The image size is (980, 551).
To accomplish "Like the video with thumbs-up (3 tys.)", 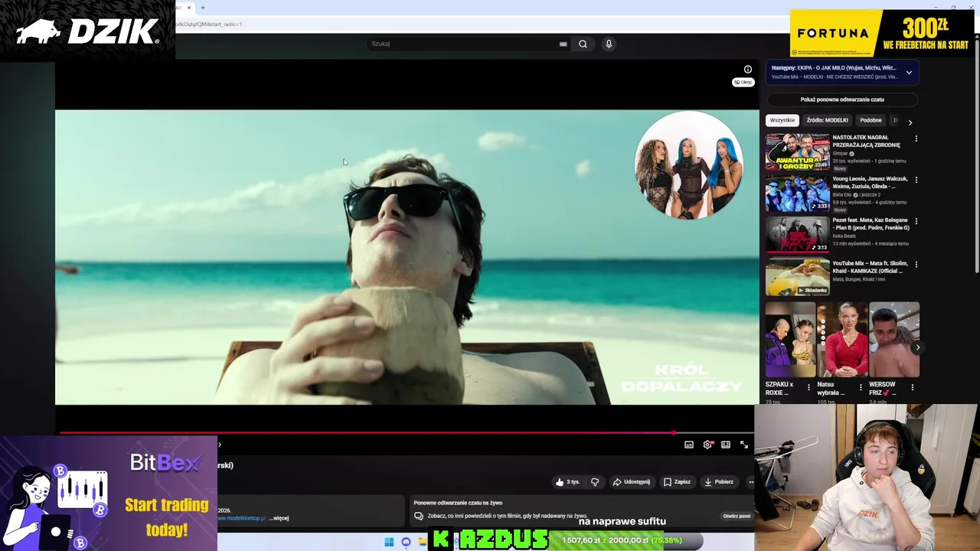I will click(x=567, y=482).
